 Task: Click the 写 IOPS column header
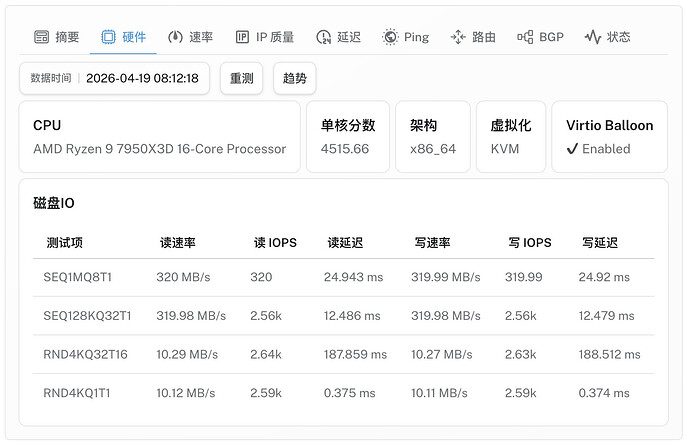click(x=530, y=243)
